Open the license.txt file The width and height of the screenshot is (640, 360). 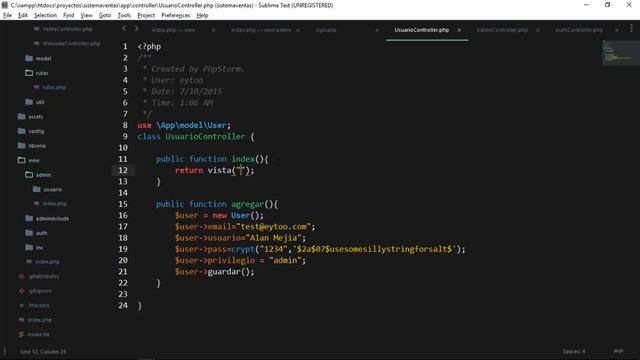[x=38, y=334]
